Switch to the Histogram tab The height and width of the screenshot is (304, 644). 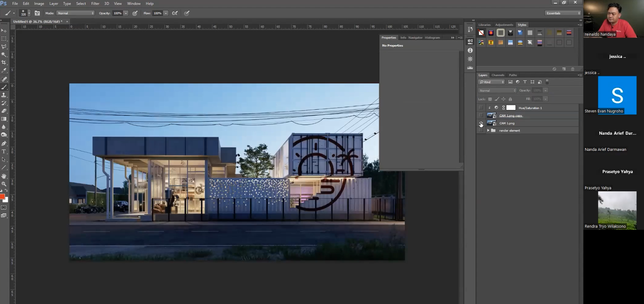[x=432, y=38]
